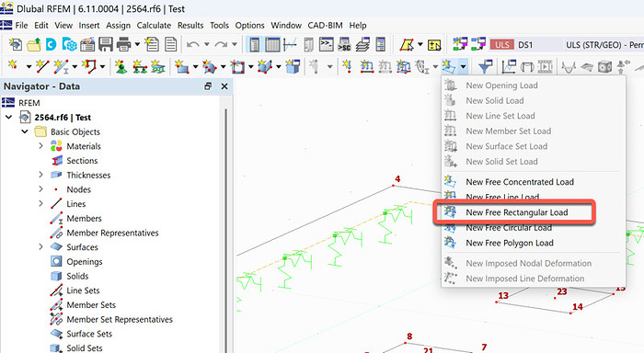Image resolution: width=644 pixels, height=353 pixels.
Task: Click the red ULS design situation badge
Action: 502,44
